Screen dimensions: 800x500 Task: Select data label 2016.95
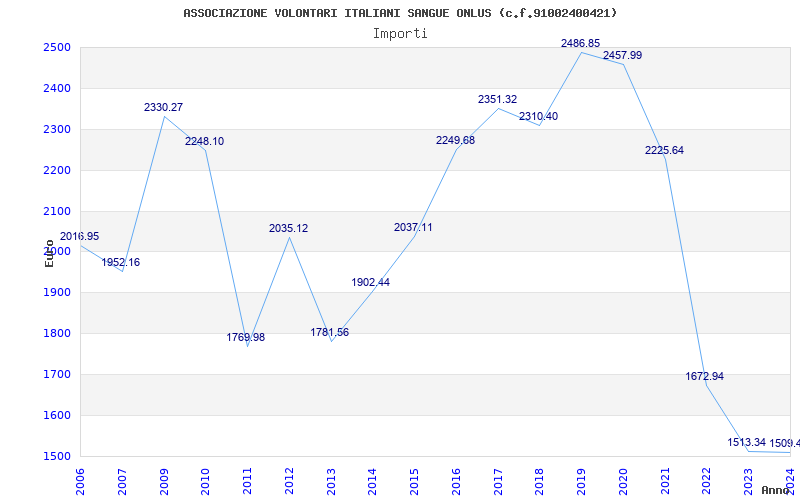pos(80,237)
